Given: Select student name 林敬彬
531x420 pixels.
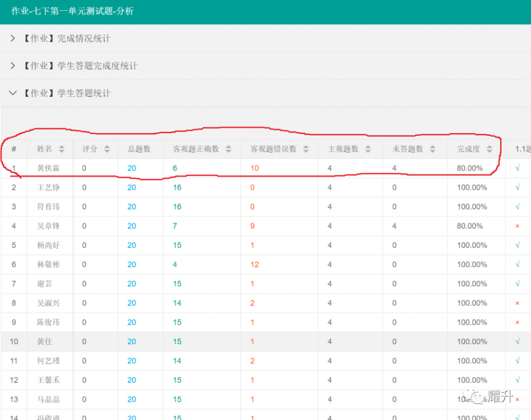Looking at the screenshot, I should 48,264.
